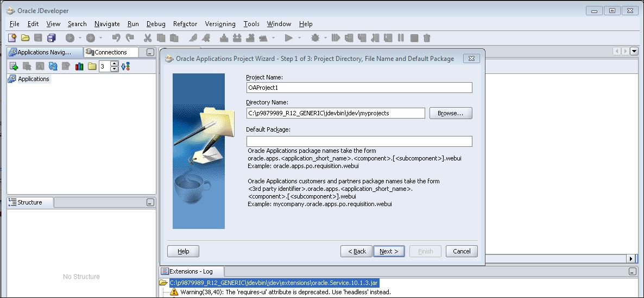644x298 pixels.
Task: Click the sort order icon in navigator toolbar
Action: (x=125, y=66)
